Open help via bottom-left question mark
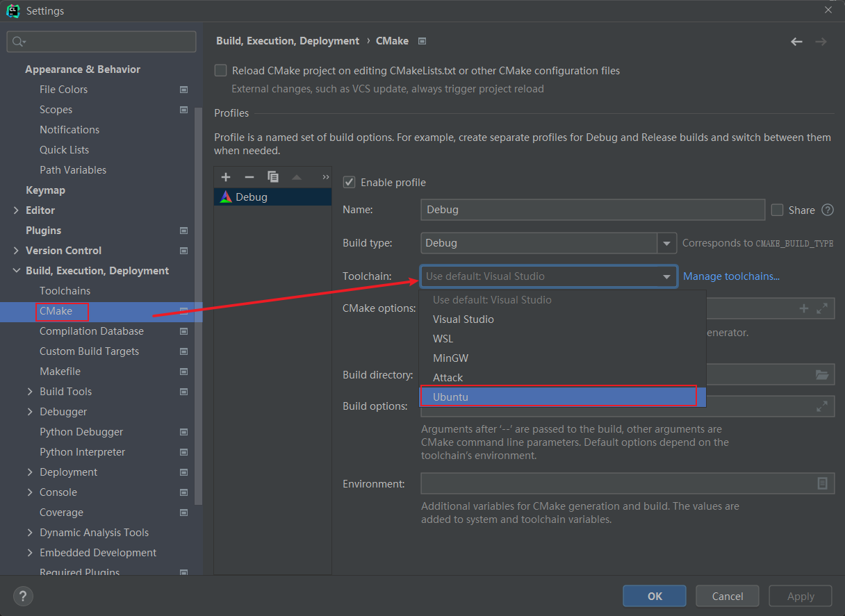Screen dimensions: 845x616 click(23, 596)
